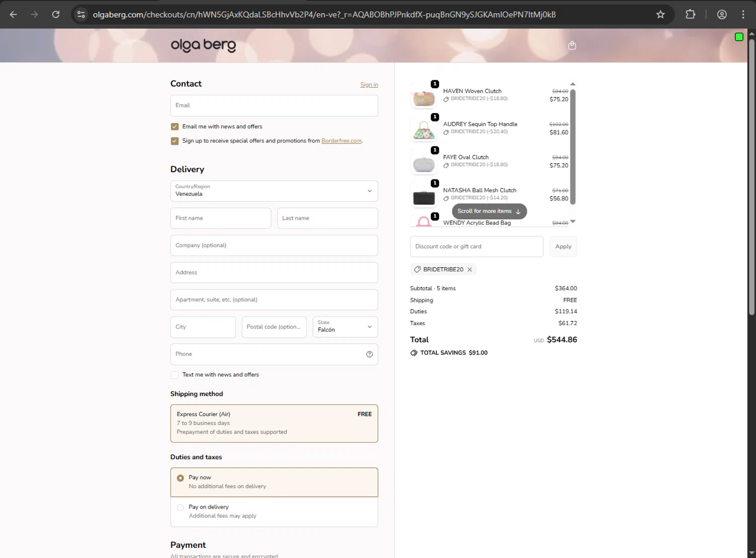The height and width of the screenshot is (558, 756).
Task: Open the Country/Region dropdown showing Venezuela
Action: point(274,191)
